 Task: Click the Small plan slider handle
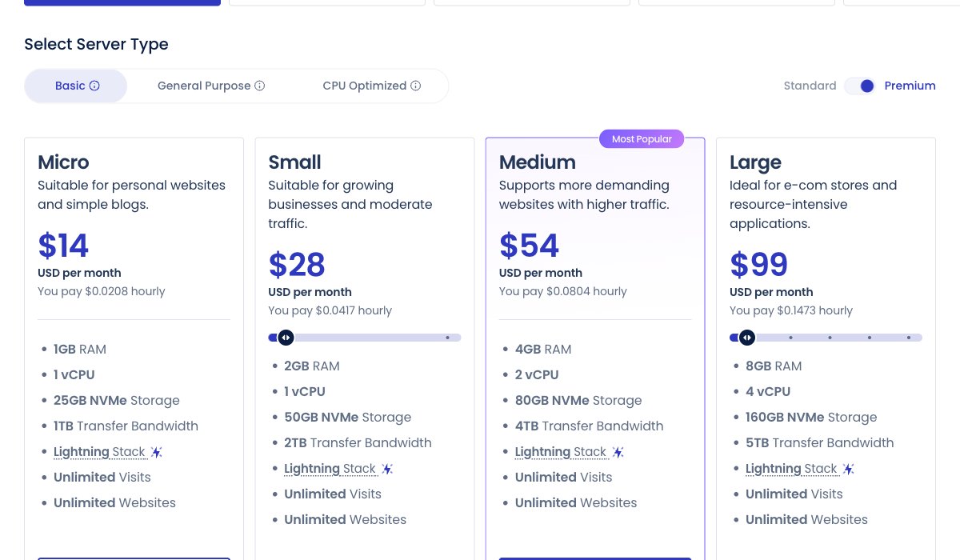(x=286, y=338)
